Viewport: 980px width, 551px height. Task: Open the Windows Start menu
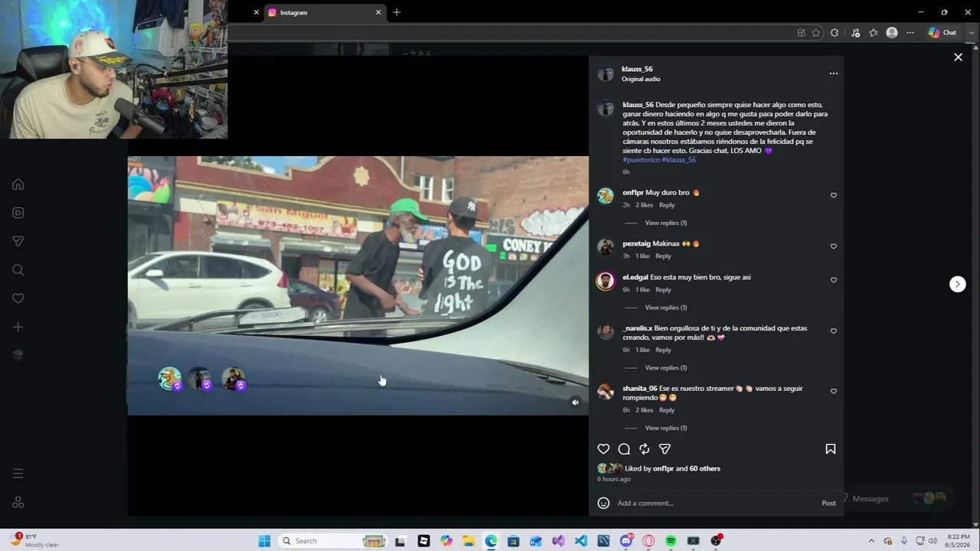(x=264, y=541)
